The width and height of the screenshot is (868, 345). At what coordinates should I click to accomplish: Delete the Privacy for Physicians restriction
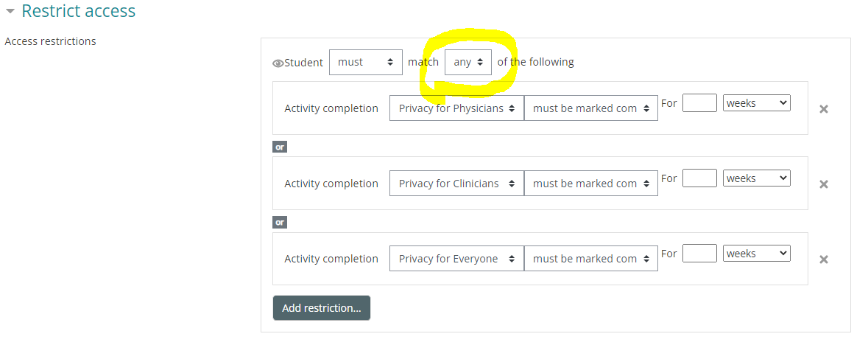pyautogui.click(x=824, y=109)
